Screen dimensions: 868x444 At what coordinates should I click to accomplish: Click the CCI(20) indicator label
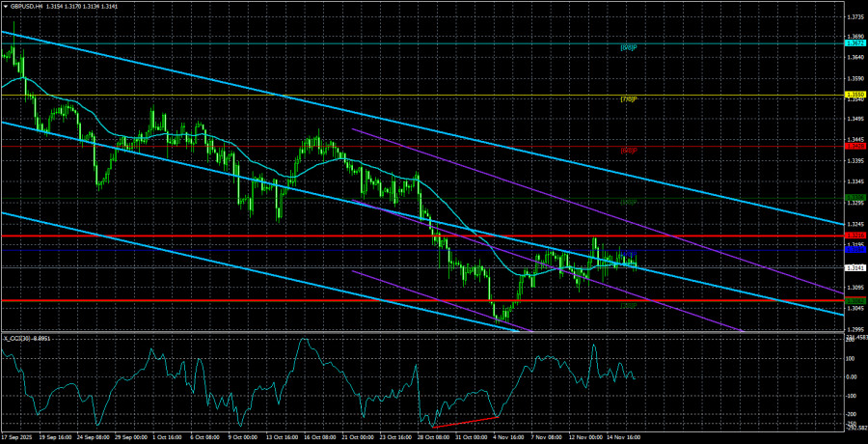coord(27,338)
